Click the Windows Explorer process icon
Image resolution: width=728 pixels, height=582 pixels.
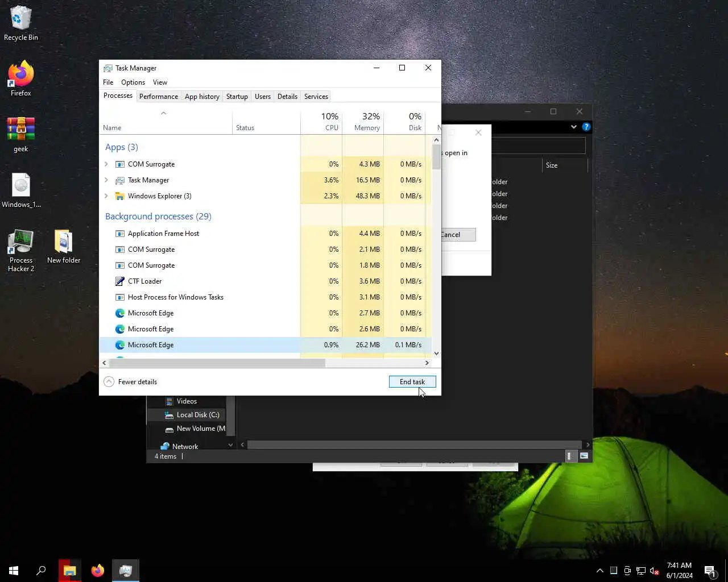(119, 196)
